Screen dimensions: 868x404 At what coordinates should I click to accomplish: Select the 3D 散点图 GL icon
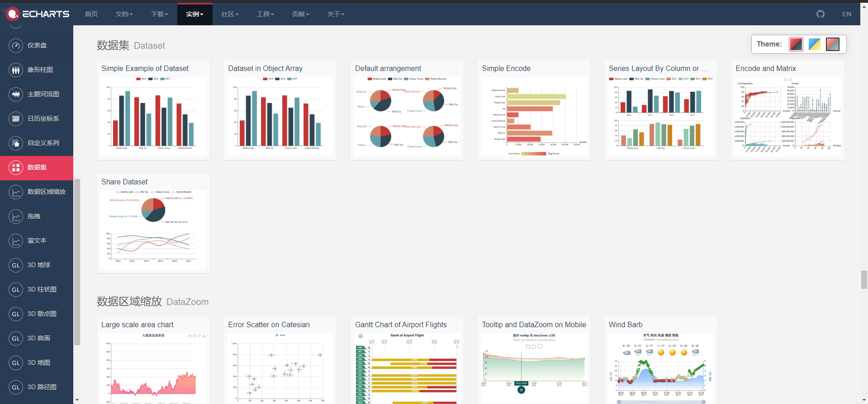coord(16,314)
